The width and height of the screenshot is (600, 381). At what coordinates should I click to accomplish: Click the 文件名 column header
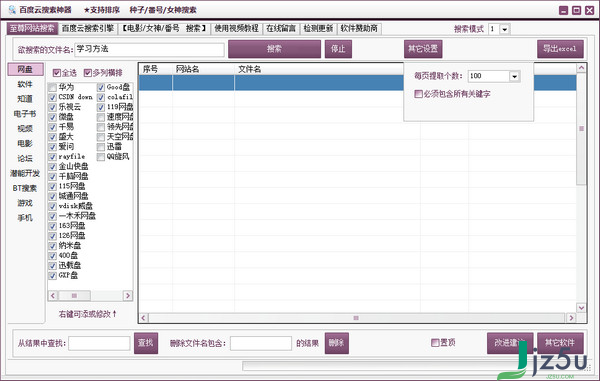click(x=250, y=69)
